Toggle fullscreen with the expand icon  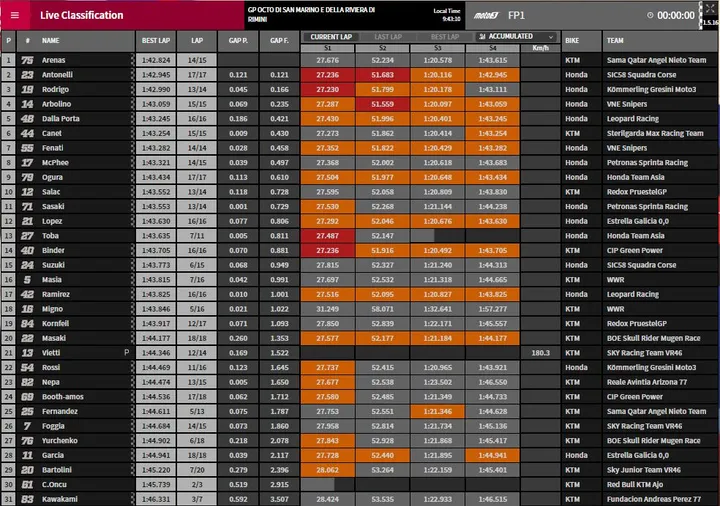pyautogui.click(x=709, y=8)
